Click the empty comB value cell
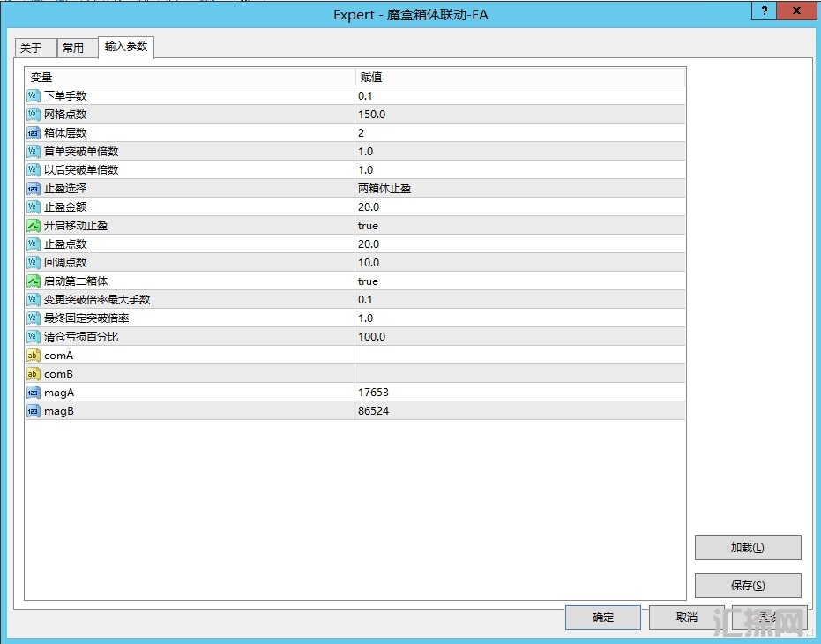 coord(520,374)
